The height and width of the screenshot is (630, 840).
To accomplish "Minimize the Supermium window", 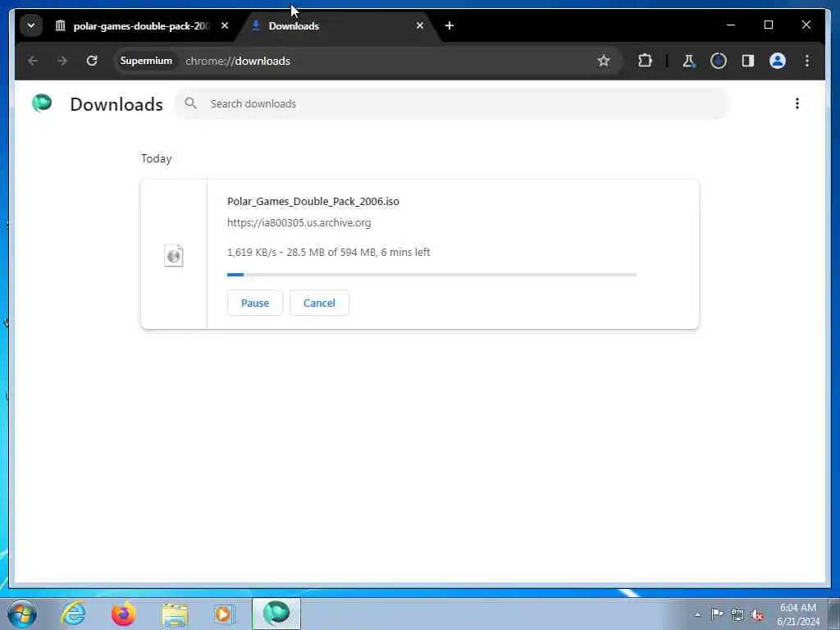I will click(x=731, y=25).
